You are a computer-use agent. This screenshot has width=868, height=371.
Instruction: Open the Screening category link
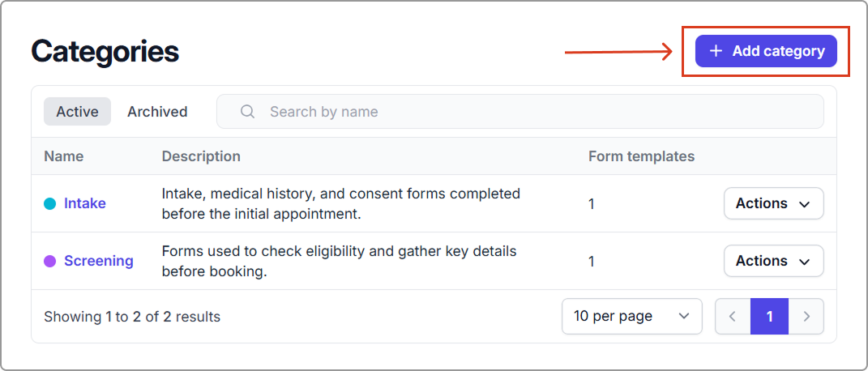(99, 261)
